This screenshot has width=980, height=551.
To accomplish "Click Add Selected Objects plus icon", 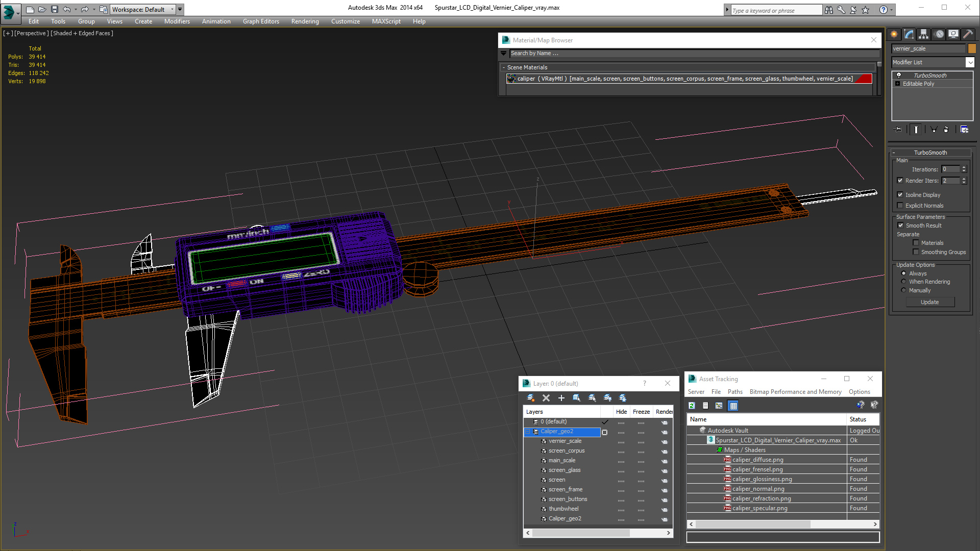I will pyautogui.click(x=561, y=398).
